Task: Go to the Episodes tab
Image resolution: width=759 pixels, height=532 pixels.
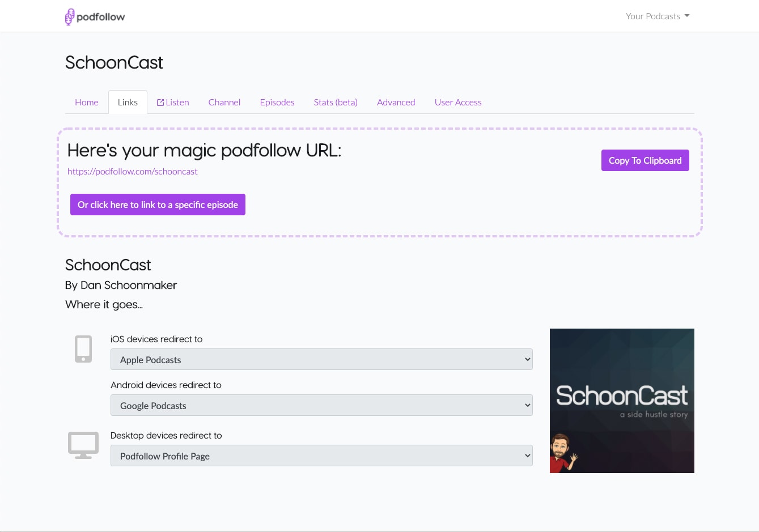Action: pos(277,103)
